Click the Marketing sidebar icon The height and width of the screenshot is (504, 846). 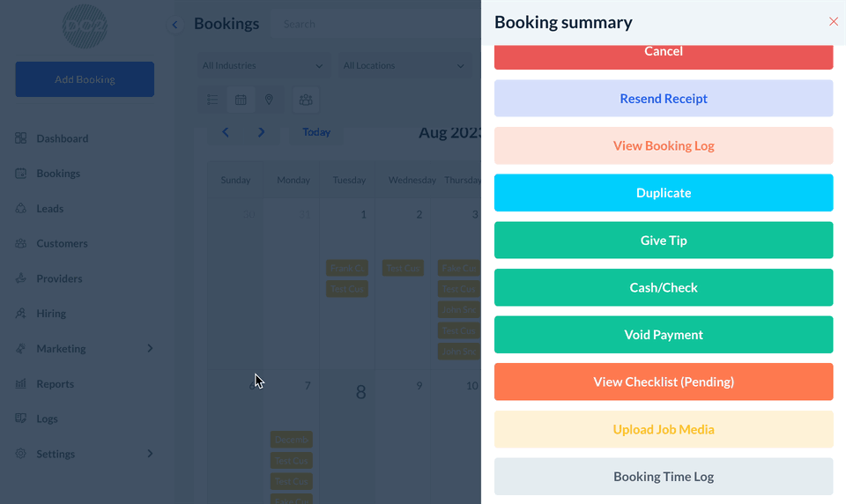(x=20, y=349)
